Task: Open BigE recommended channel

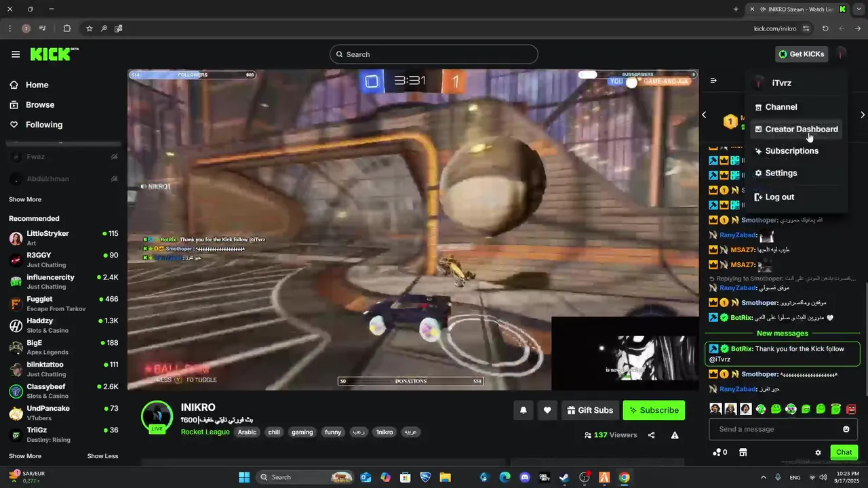Action: tap(64, 347)
